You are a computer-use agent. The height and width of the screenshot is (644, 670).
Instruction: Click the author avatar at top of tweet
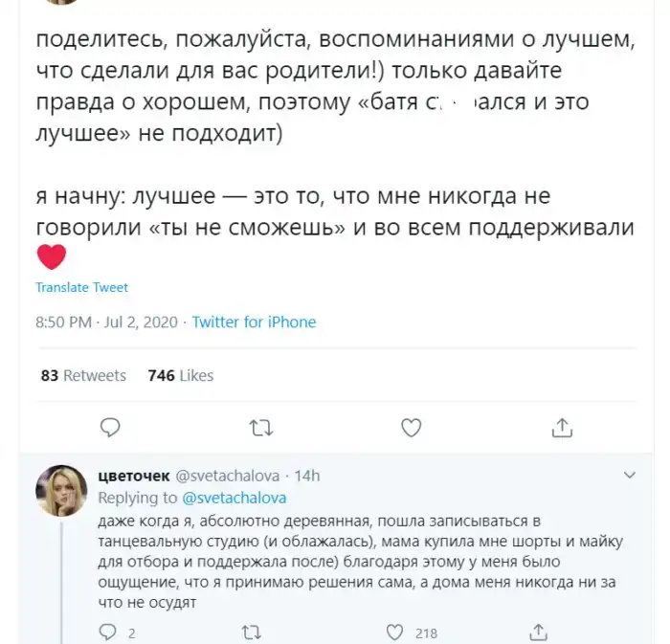(59, 3)
